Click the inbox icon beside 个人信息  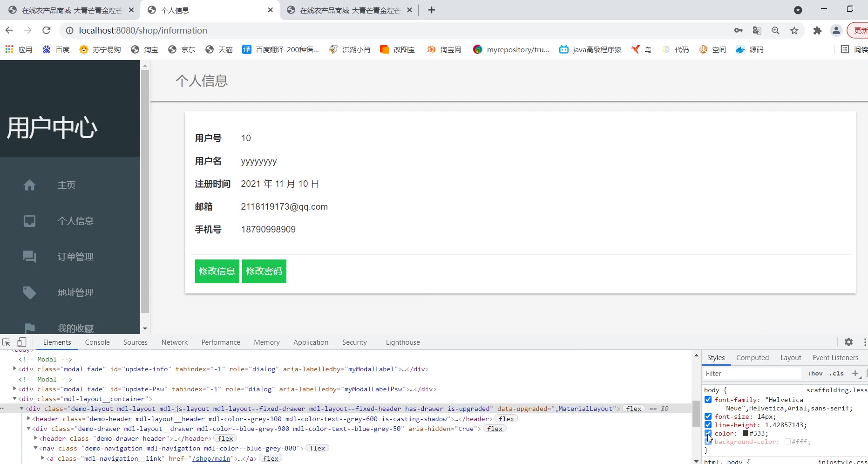(29, 221)
